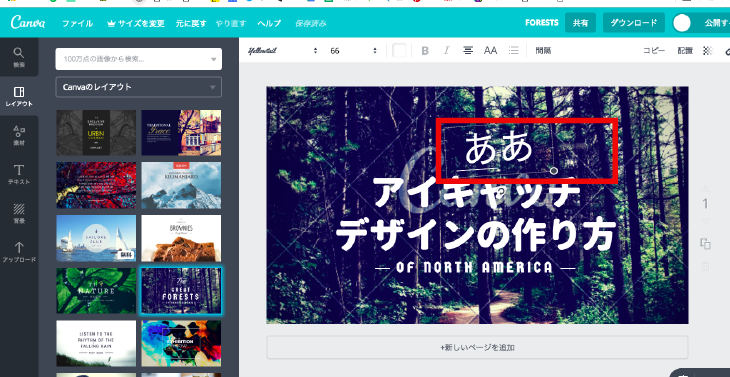Image resolution: width=730 pixels, height=377 pixels.
Task: Select the OF NORTH AMERICA subtitle text
Action: click(475, 267)
